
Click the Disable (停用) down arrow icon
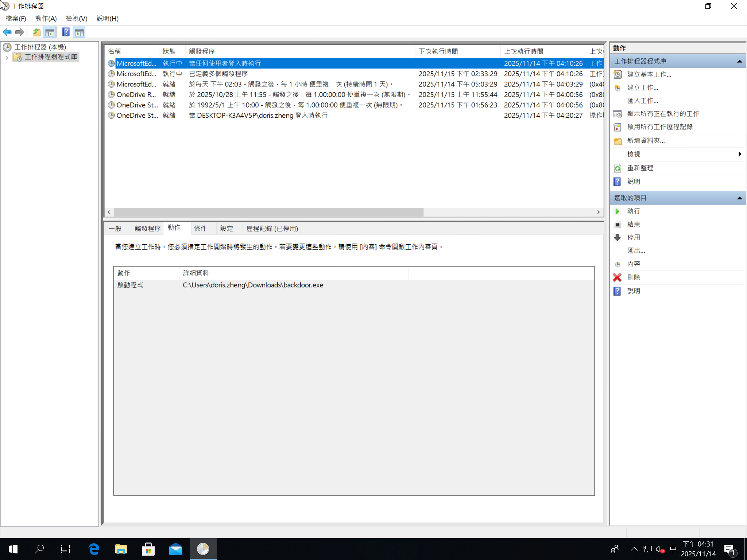click(617, 238)
